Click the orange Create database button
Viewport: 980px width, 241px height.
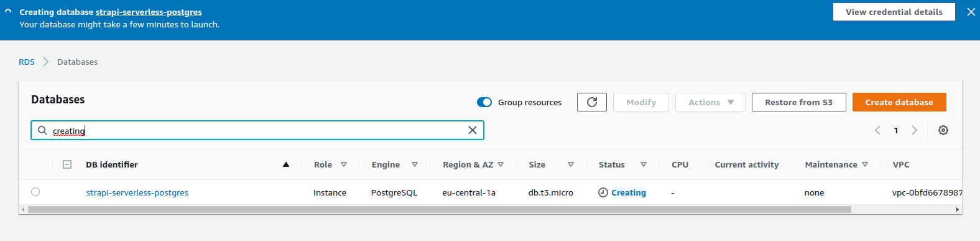[899, 102]
